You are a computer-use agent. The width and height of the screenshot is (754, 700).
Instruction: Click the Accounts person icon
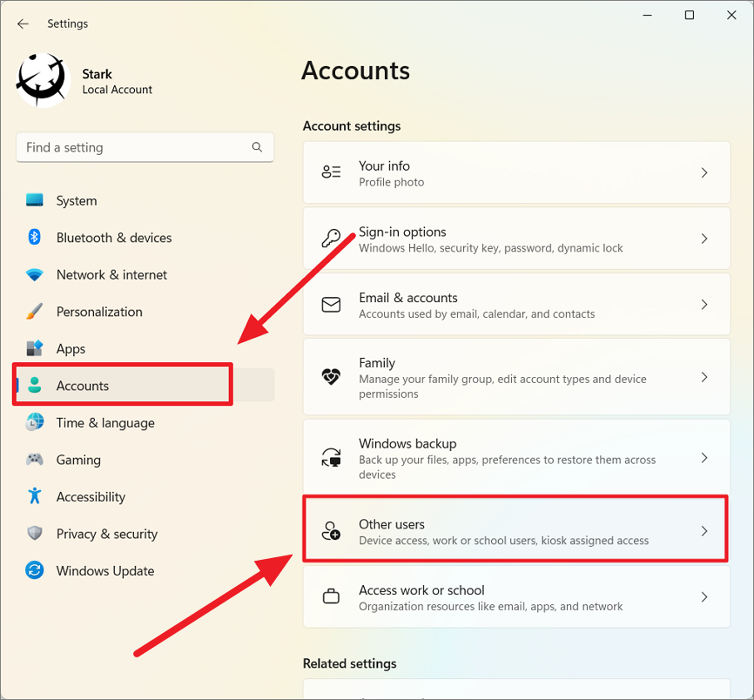(x=35, y=385)
